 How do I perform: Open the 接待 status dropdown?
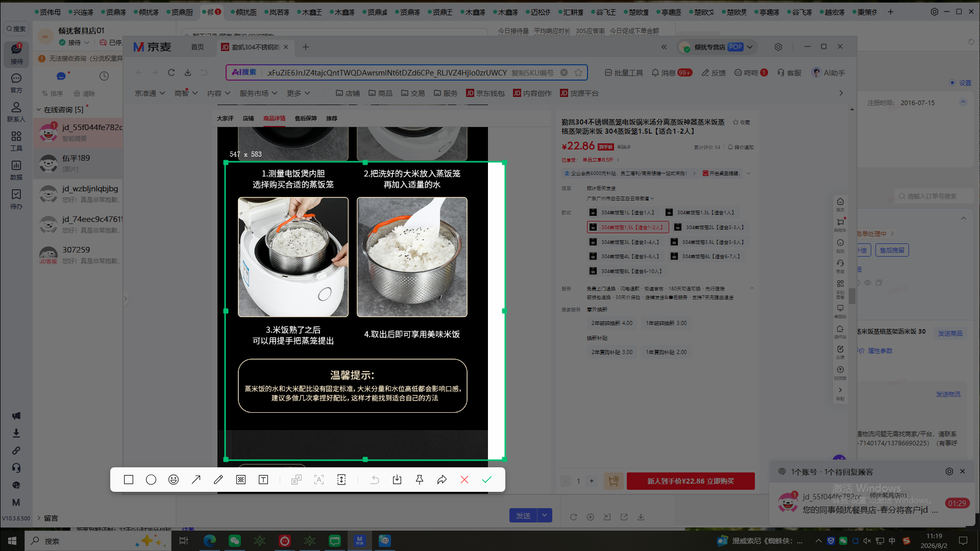click(75, 42)
